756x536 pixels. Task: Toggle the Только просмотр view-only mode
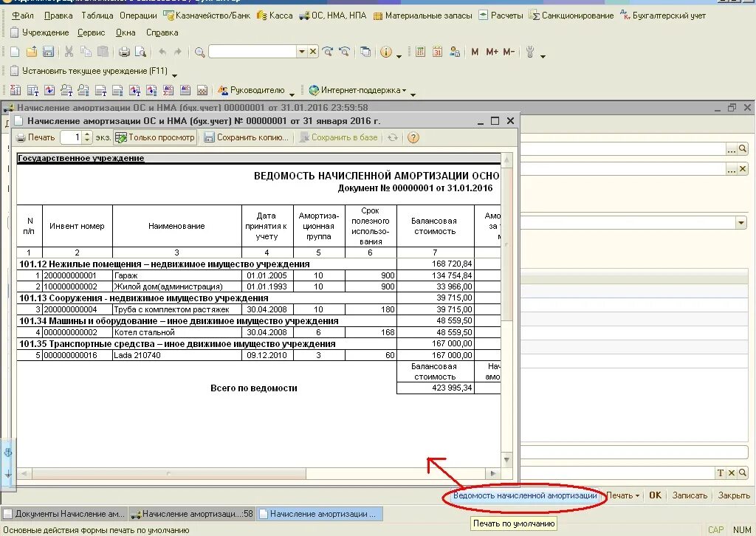click(x=155, y=137)
